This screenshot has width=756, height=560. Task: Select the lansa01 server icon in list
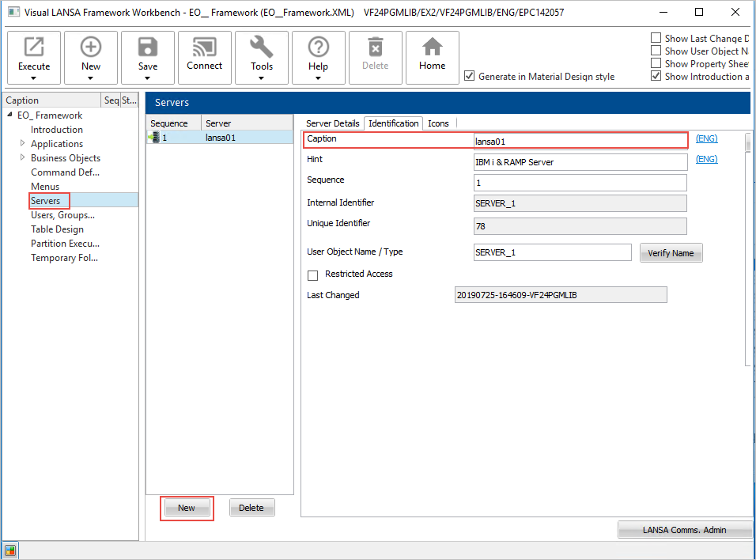pos(154,138)
